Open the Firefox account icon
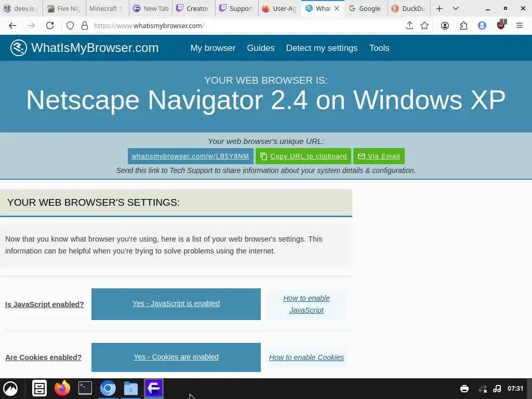 pyautogui.click(x=445, y=25)
